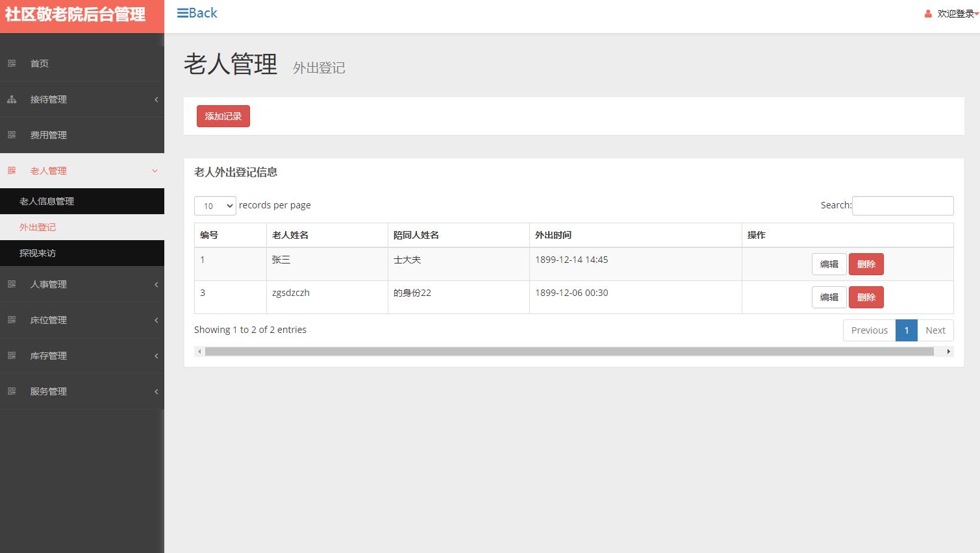The width and height of the screenshot is (980, 553).
Task: Open the records per page dropdown
Action: pos(214,205)
